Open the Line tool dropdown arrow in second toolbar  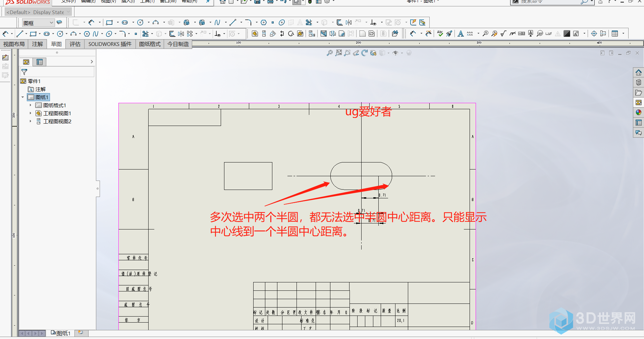26,34
